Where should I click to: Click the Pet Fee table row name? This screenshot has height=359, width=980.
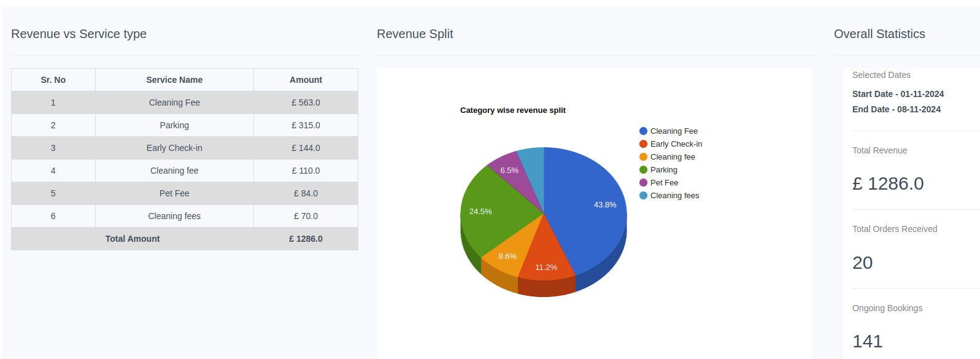coord(174,193)
